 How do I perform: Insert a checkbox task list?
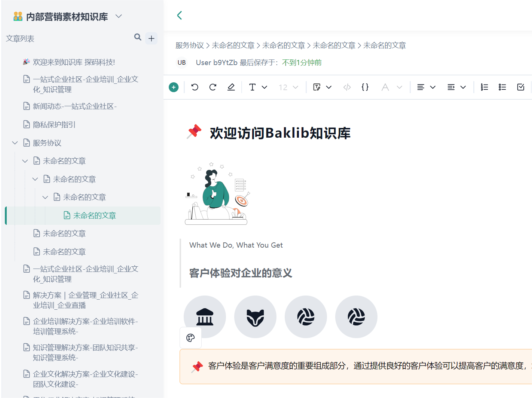coord(520,87)
